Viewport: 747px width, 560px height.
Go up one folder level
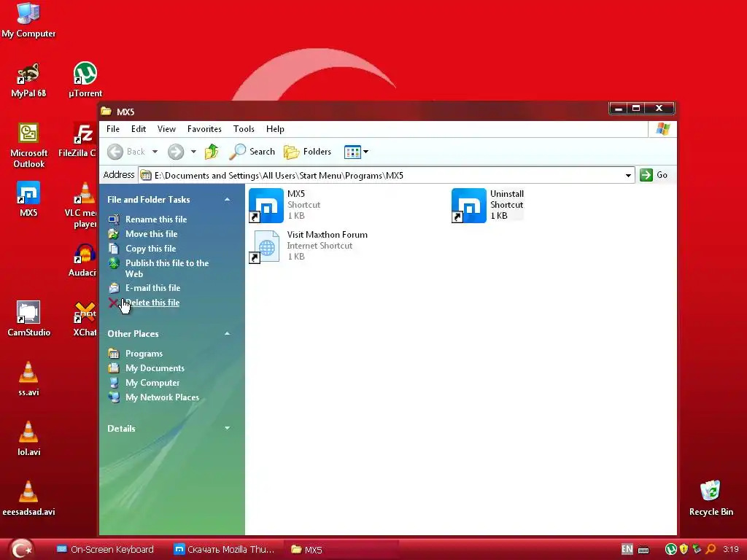point(212,152)
